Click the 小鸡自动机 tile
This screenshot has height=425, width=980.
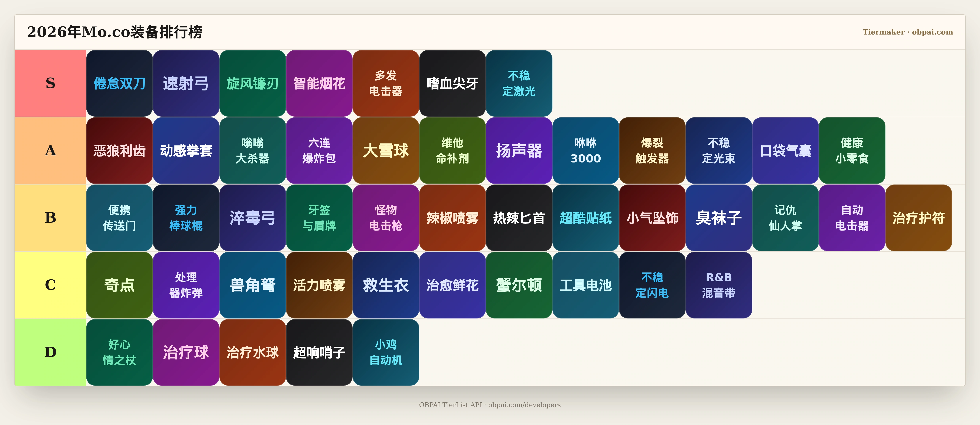coord(386,352)
